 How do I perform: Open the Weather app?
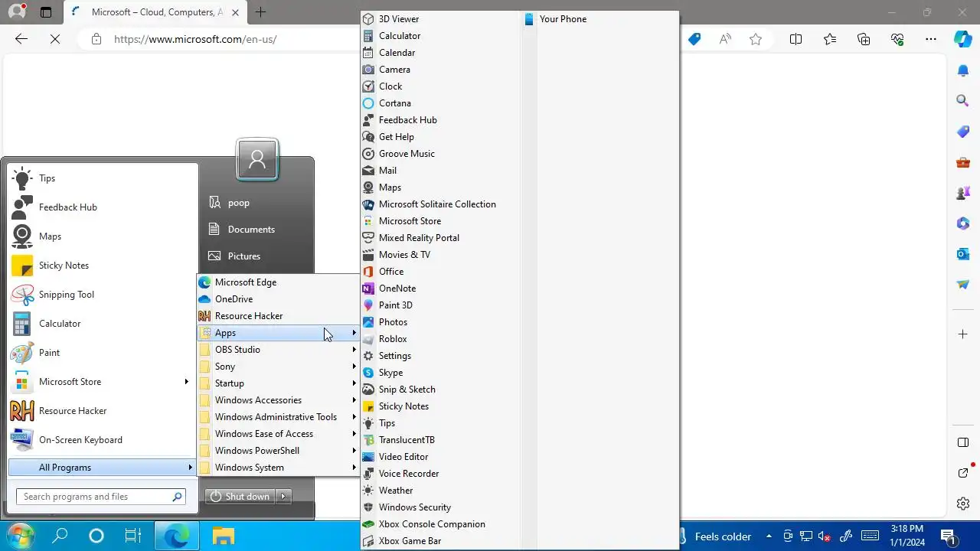click(x=440, y=491)
